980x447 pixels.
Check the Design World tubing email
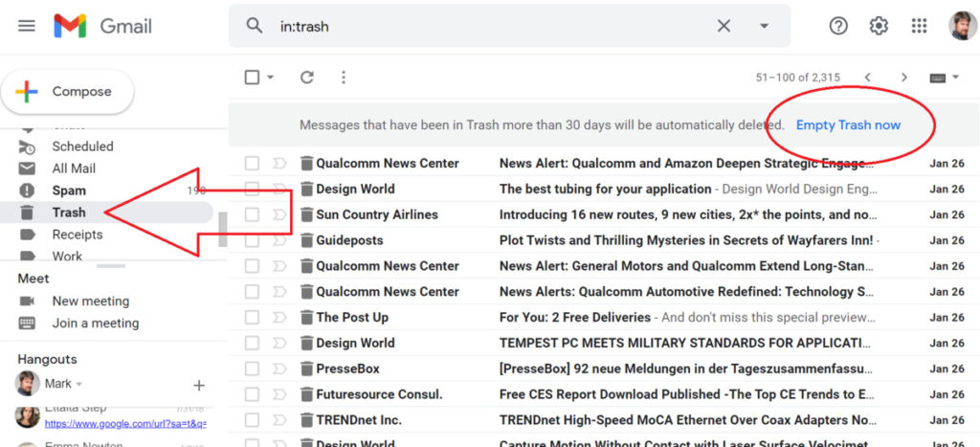point(252,189)
